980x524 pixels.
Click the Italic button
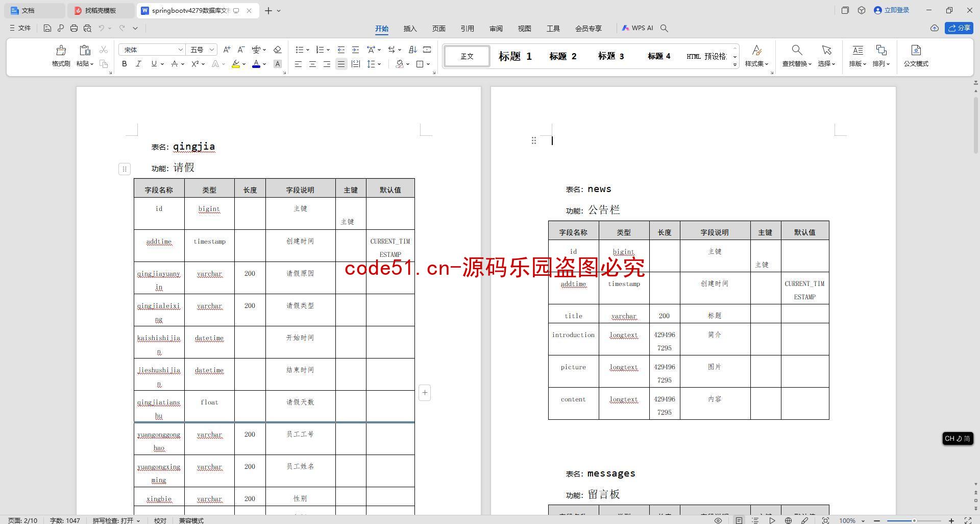point(138,64)
